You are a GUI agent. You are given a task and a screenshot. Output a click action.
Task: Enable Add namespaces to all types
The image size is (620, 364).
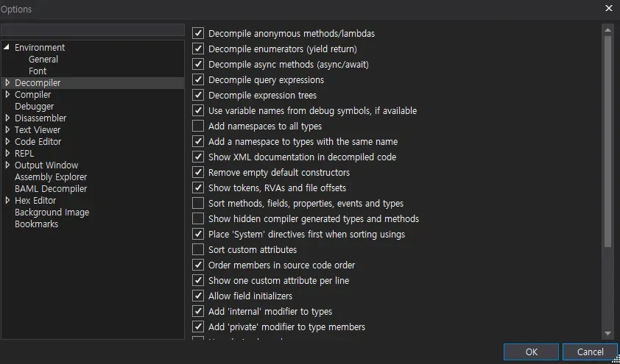(198, 126)
